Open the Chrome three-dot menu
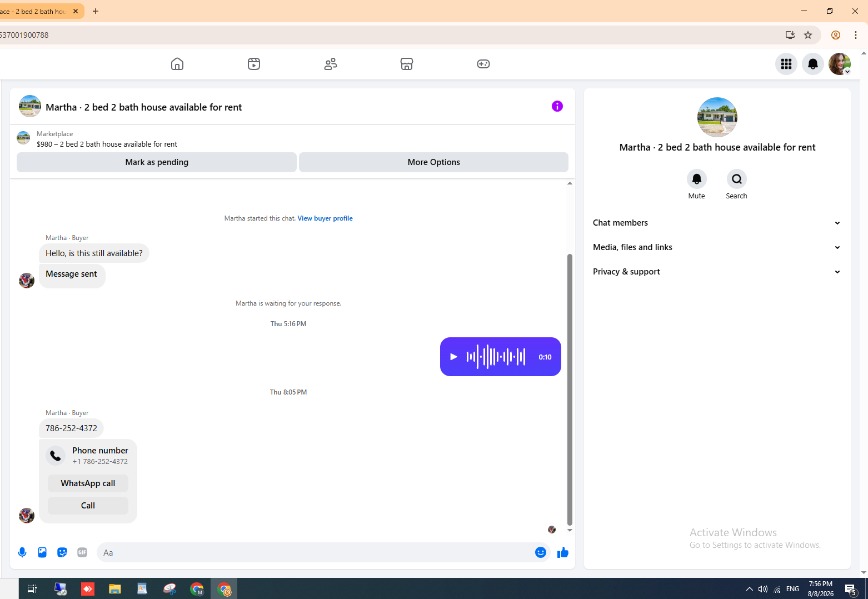The height and width of the screenshot is (599, 868). (856, 35)
